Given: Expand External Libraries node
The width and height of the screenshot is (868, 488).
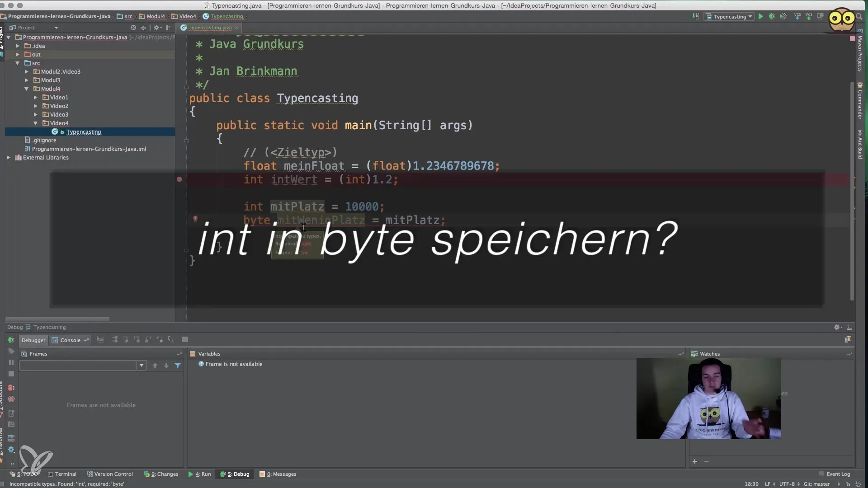Looking at the screenshot, I should tap(8, 157).
